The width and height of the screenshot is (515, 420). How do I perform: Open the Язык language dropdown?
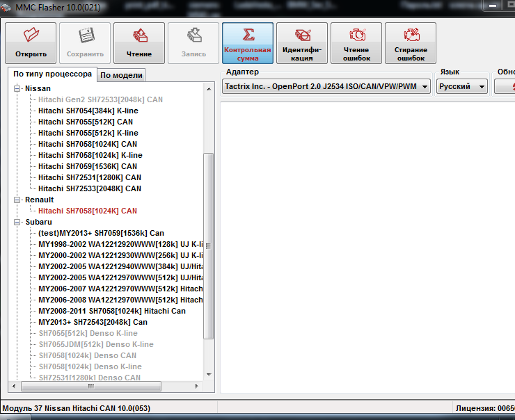click(462, 87)
